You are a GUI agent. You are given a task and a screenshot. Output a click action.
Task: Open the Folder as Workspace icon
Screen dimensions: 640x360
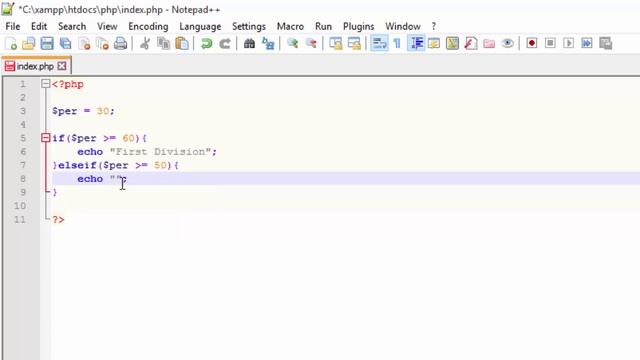click(489, 43)
